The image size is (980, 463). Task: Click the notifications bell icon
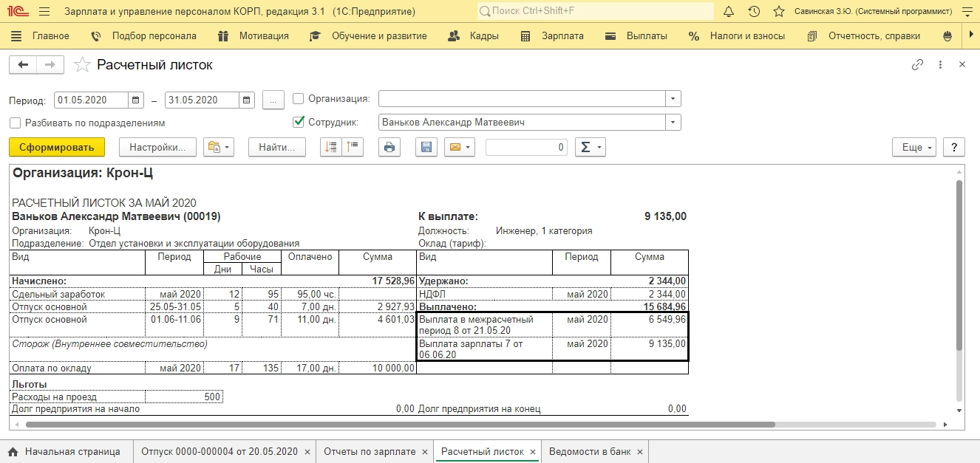pos(728,12)
